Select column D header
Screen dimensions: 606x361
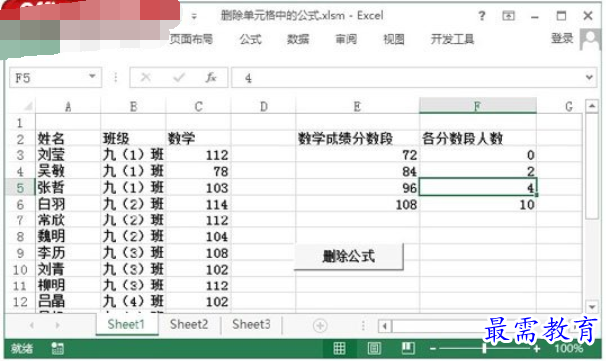(264, 106)
